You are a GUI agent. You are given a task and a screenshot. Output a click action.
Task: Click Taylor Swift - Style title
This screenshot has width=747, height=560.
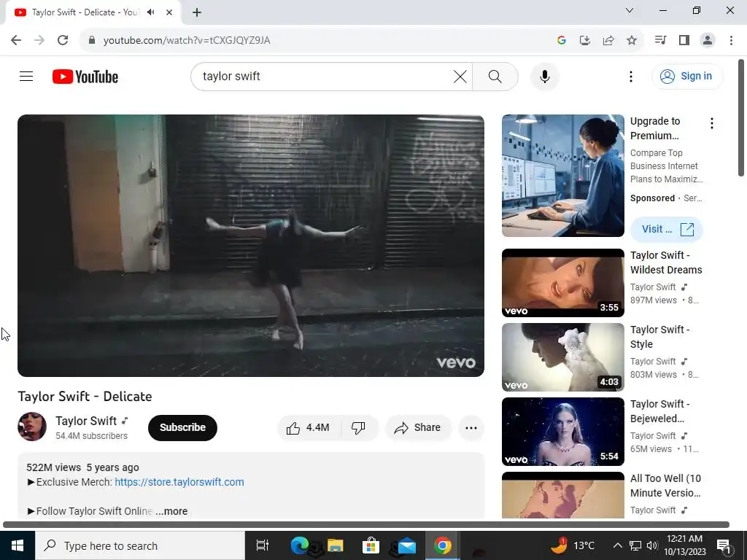[x=659, y=337]
